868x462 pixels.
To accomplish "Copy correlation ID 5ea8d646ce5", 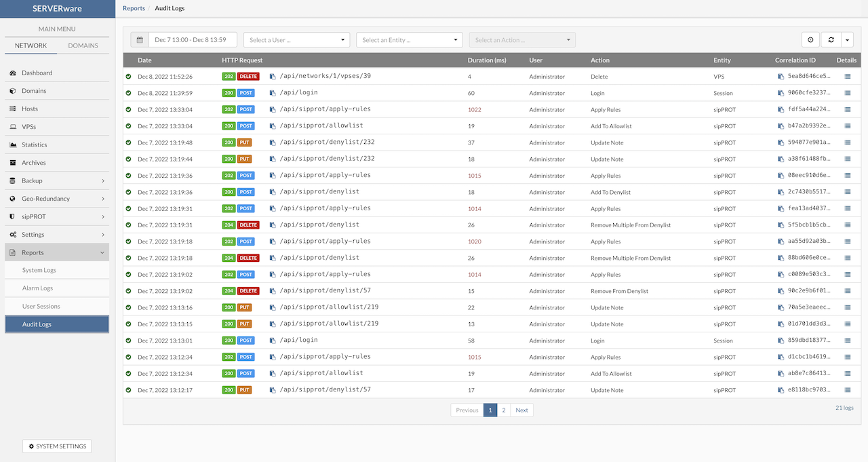I will tap(781, 77).
